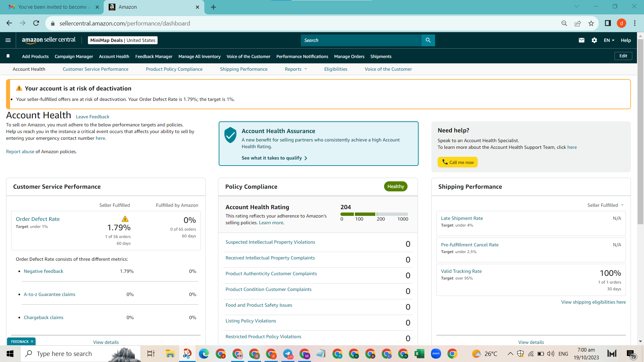Viewport: 644px width, 362px height.
Task: Go back with the browser back arrow
Action: tap(9, 23)
